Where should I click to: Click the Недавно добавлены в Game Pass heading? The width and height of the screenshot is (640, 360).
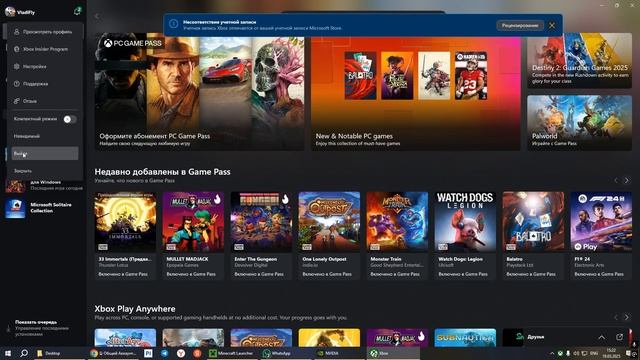162,172
